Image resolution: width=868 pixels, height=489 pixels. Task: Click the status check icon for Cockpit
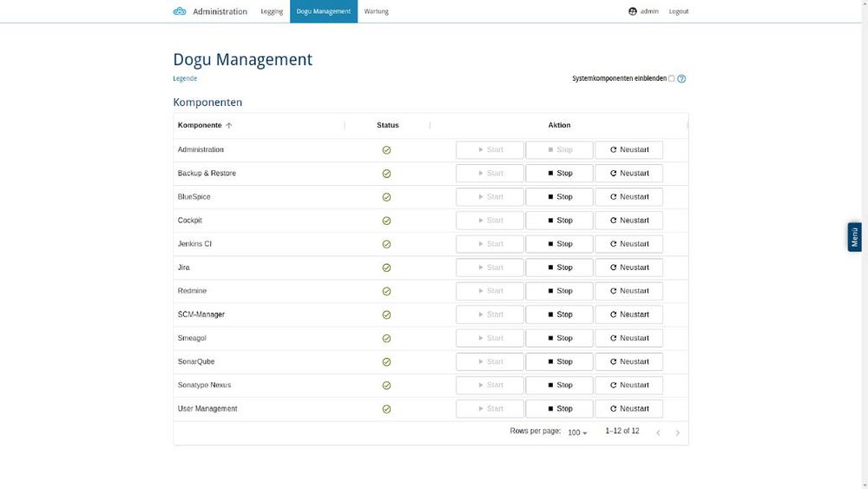click(x=386, y=221)
